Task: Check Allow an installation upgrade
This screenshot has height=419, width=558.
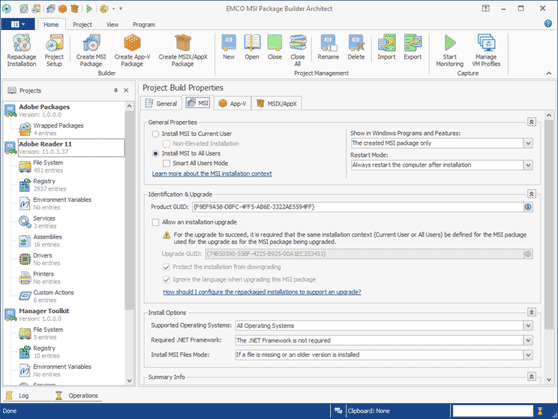Action: (x=156, y=222)
